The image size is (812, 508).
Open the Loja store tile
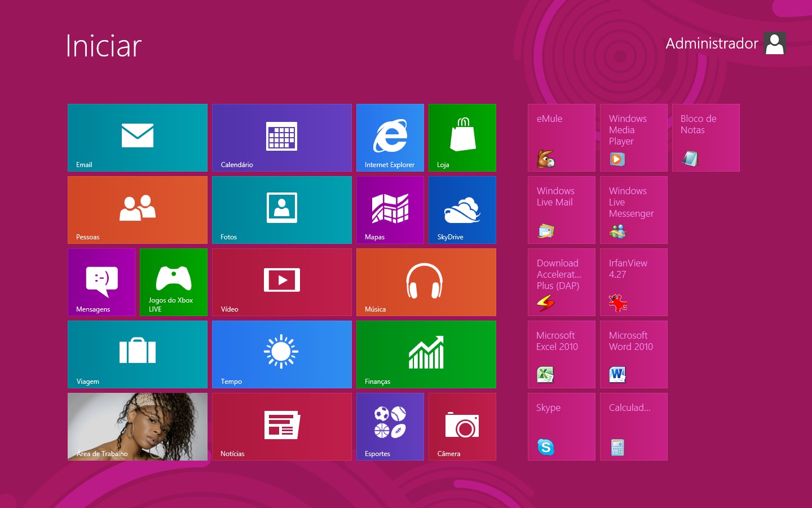pos(462,137)
